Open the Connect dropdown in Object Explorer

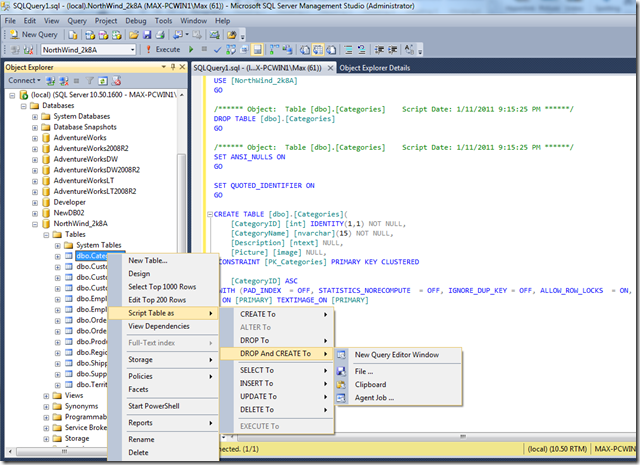[x=24, y=80]
